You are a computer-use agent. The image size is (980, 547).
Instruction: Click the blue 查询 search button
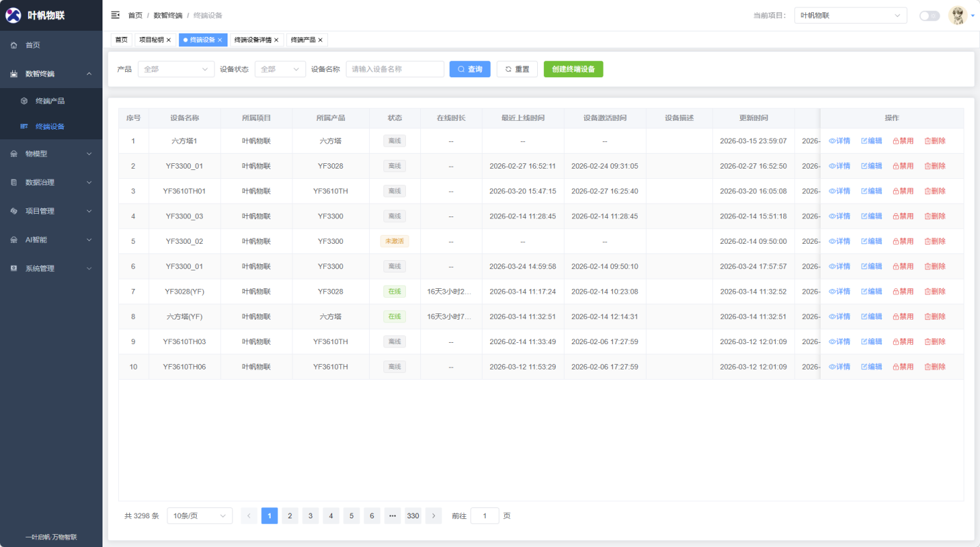pos(469,69)
